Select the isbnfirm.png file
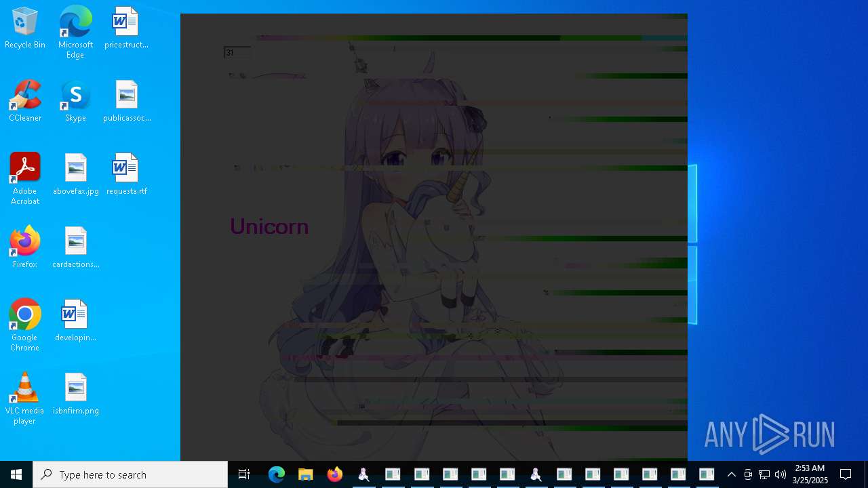 76,394
